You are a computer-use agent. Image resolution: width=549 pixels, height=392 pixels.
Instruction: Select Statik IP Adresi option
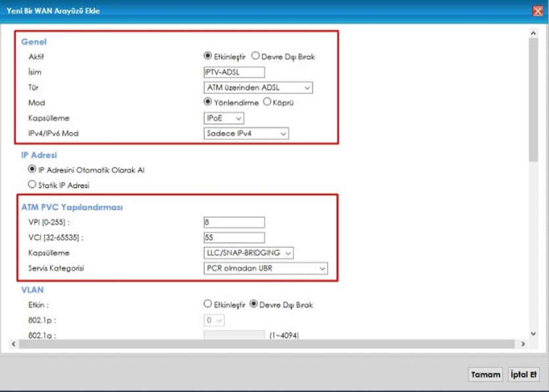click(32, 184)
